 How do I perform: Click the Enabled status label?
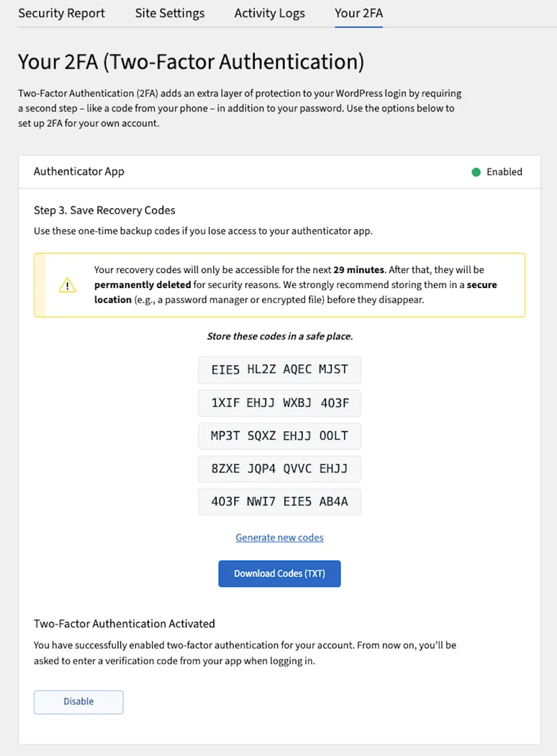(504, 172)
